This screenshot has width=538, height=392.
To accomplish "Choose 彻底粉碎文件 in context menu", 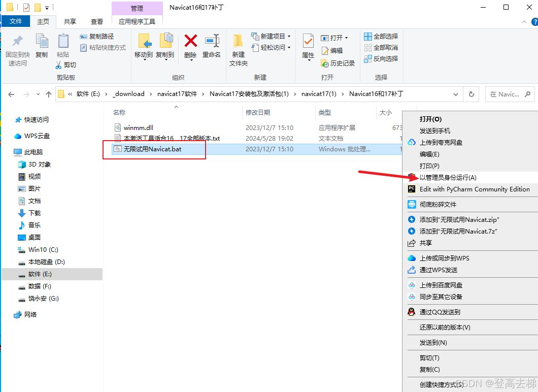I will [x=438, y=205].
